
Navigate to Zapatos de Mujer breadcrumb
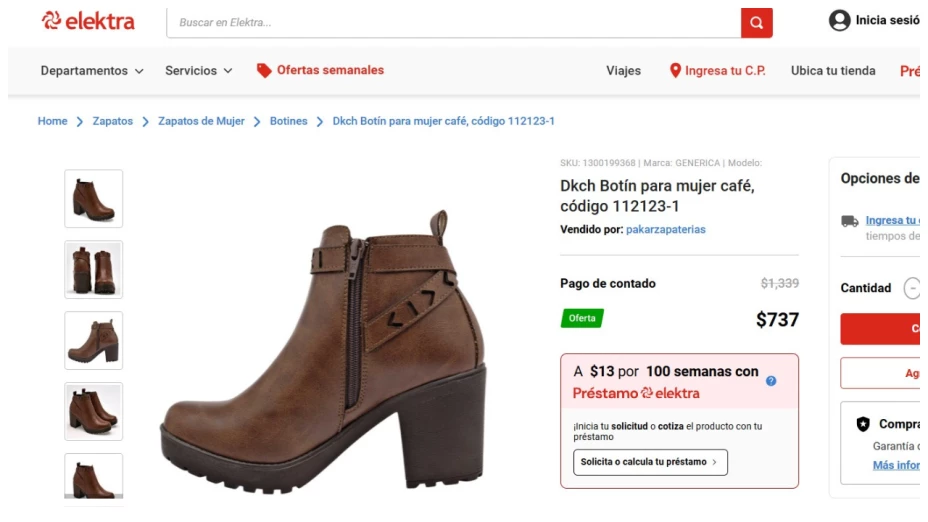201,121
